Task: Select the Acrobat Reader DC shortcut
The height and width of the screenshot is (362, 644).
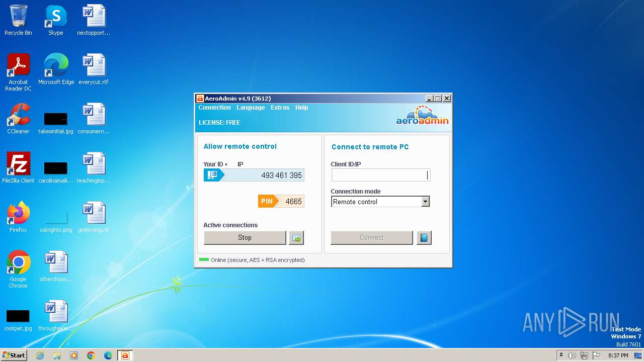Action: coord(18,72)
